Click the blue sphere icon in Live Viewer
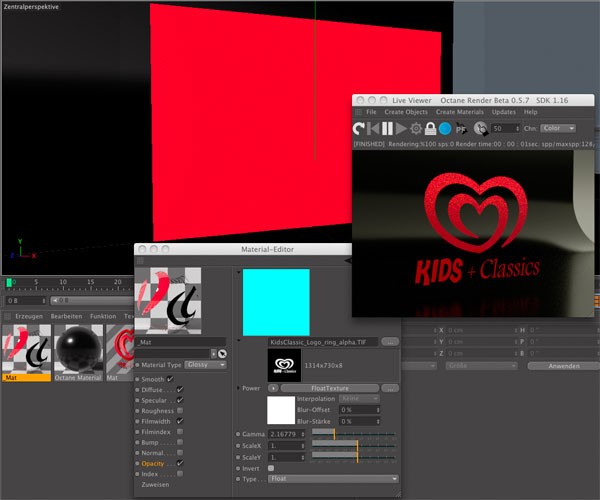This screenshot has height=500, width=600. 445,129
